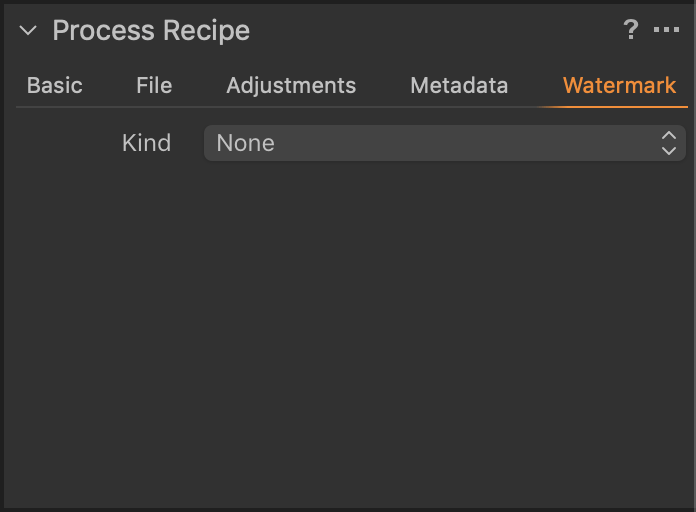This screenshot has height=512, width=696.
Task: Select the Adjustments tab
Action: pos(291,86)
